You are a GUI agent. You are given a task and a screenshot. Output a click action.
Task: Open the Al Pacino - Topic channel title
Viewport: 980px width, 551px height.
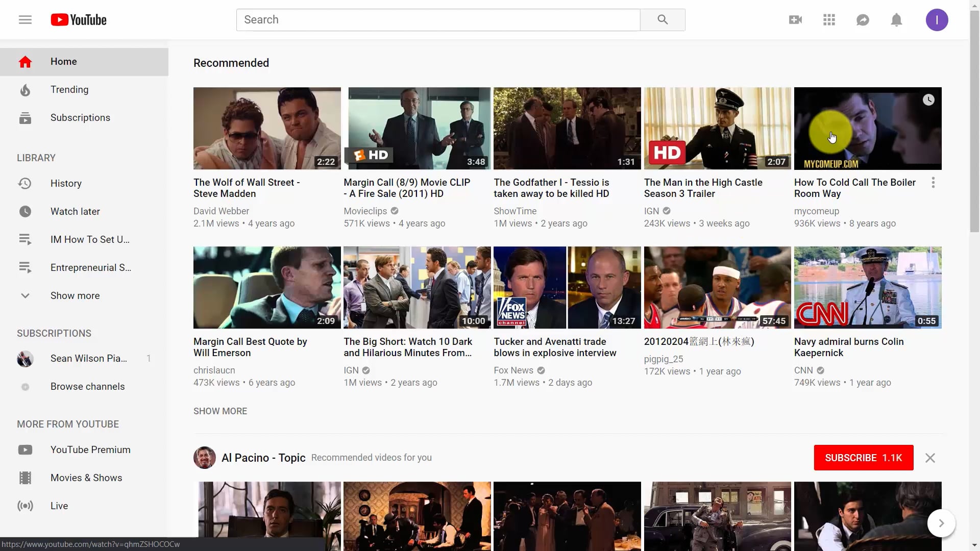coord(263,458)
